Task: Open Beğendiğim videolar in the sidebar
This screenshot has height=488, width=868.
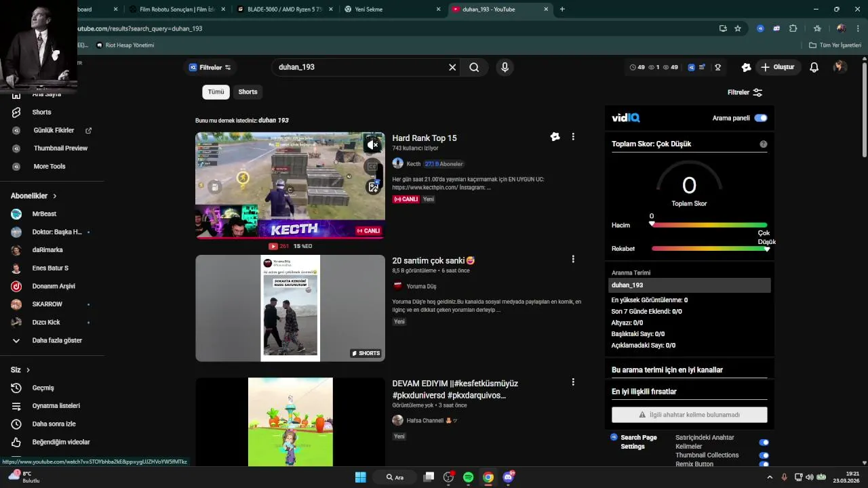Action: 61,442
